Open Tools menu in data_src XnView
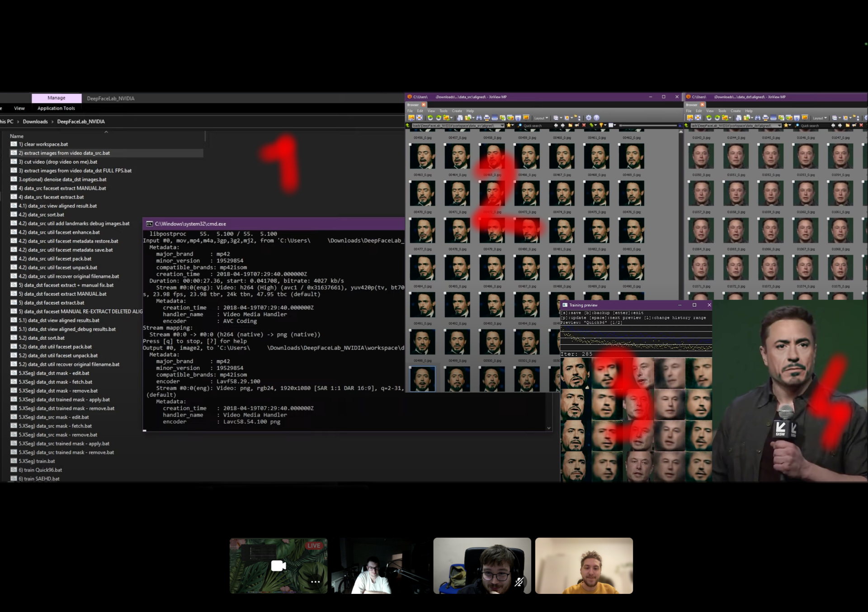This screenshot has height=612, width=868. coord(443,111)
